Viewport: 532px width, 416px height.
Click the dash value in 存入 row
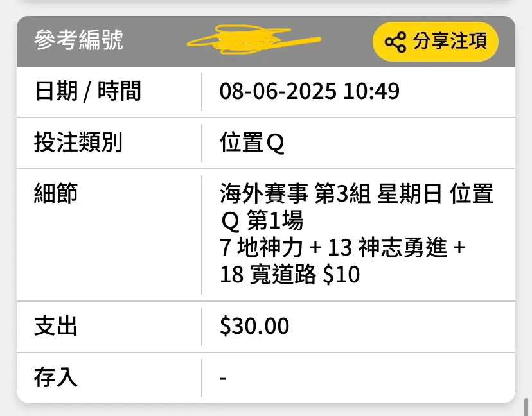click(x=223, y=377)
